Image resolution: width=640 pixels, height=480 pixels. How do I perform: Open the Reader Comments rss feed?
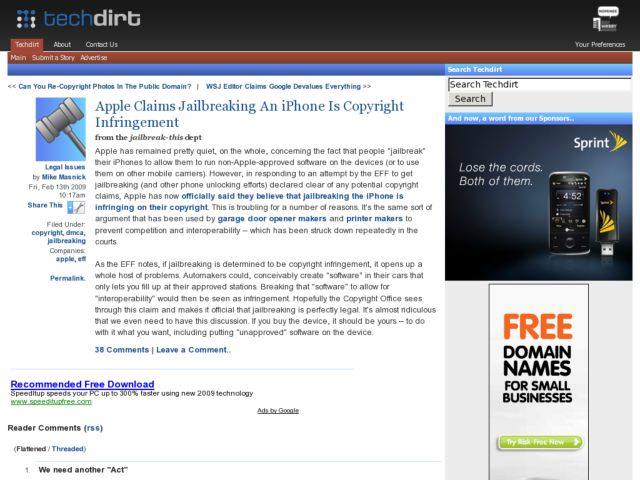click(x=93, y=427)
